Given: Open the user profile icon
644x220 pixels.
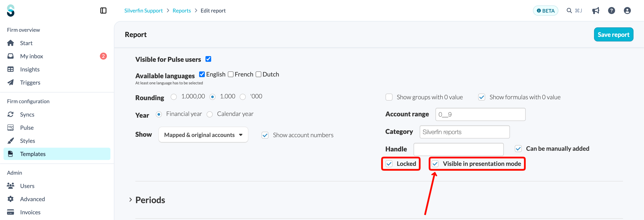Looking at the screenshot, I should pyautogui.click(x=627, y=11).
